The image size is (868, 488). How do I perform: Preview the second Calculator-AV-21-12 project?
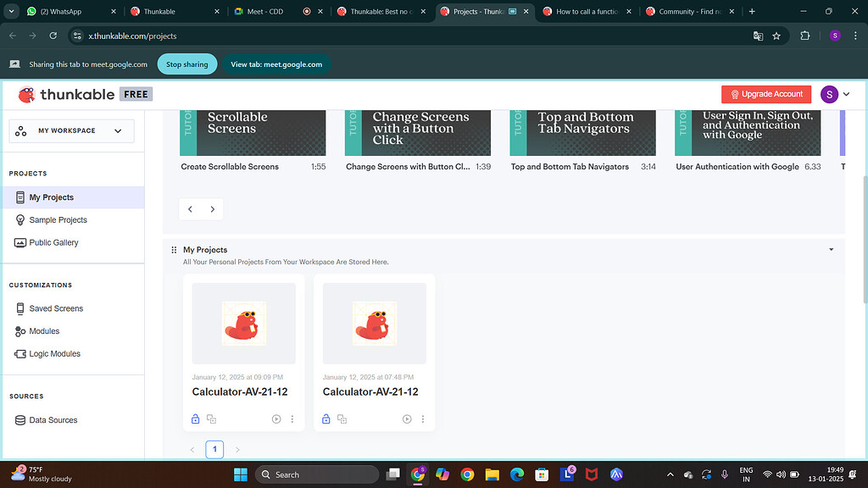point(407,419)
